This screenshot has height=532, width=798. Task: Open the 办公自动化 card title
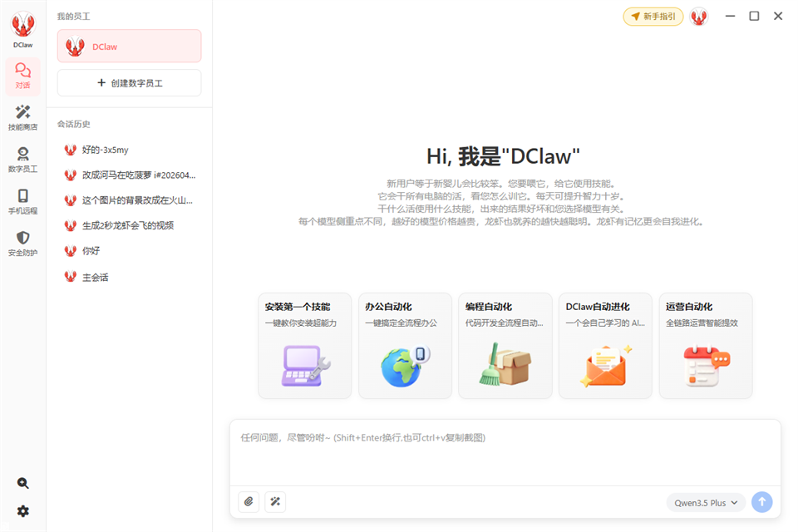(x=388, y=307)
